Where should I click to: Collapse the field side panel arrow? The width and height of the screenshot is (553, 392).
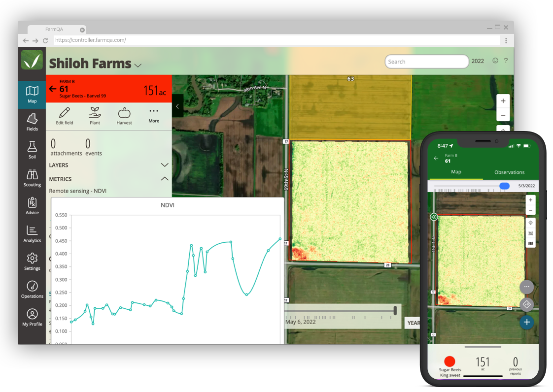(x=177, y=106)
